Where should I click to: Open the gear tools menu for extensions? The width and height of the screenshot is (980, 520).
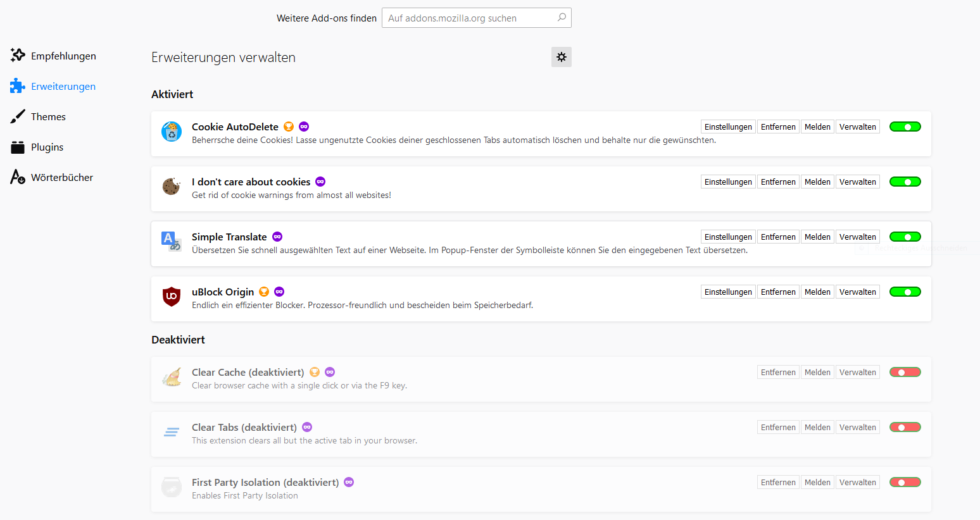[x=562, y=57]
